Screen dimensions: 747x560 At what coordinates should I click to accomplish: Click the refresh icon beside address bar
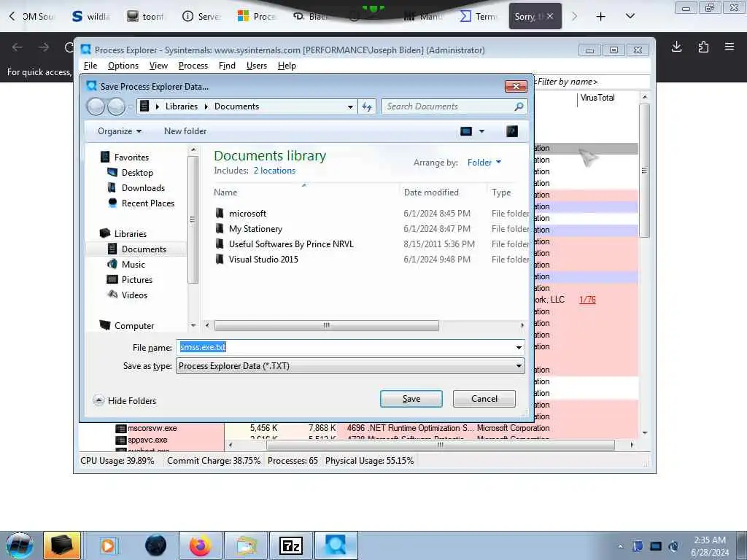coord(367,106)
